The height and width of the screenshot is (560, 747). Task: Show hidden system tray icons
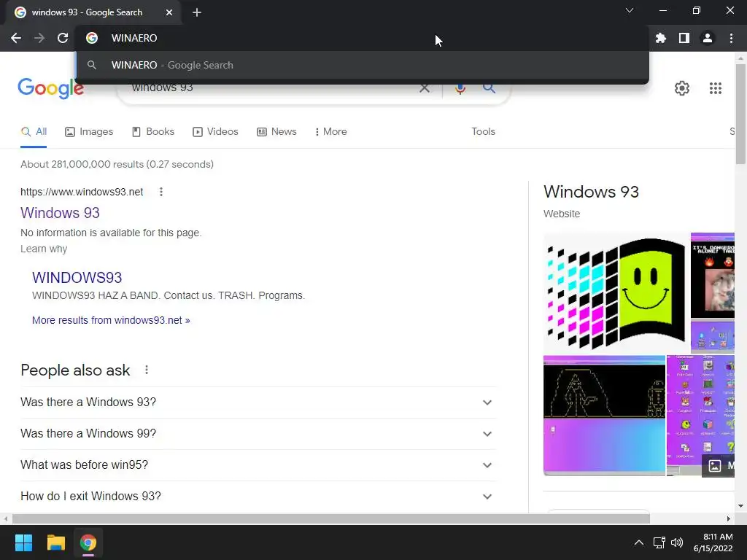point(639,542)
